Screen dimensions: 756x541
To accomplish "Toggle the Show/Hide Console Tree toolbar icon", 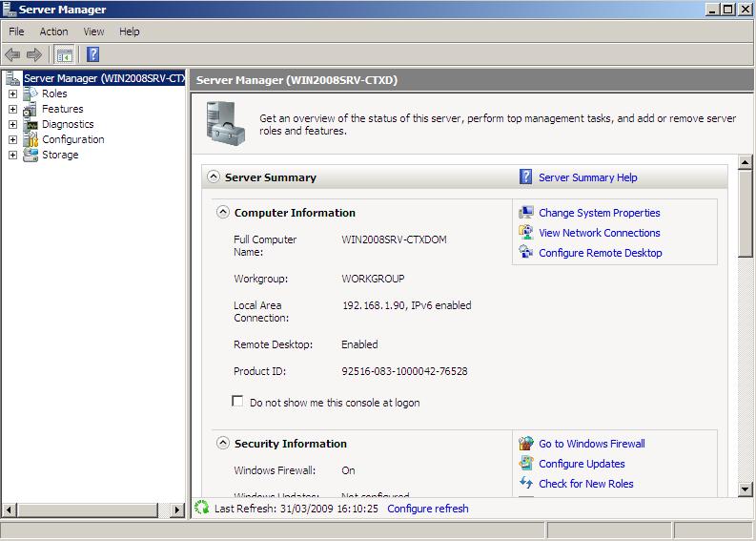I will (64, 54).
